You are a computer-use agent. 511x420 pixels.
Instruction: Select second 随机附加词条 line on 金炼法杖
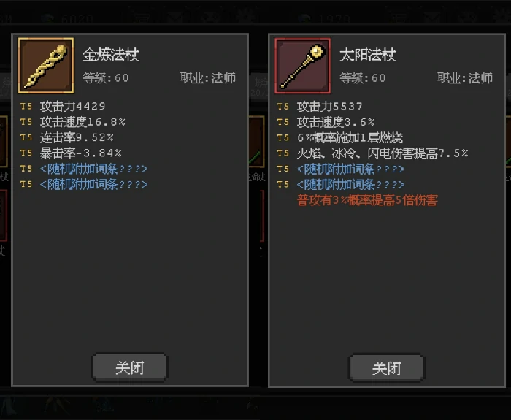coord(94,184)
